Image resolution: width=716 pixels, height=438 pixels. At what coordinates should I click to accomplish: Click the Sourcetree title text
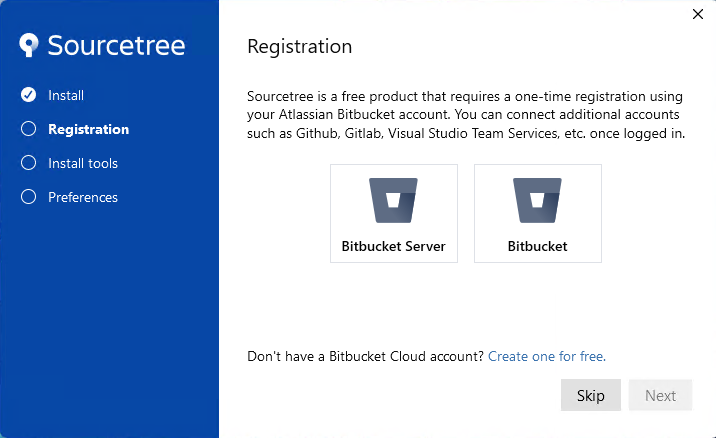click(116, 45)
